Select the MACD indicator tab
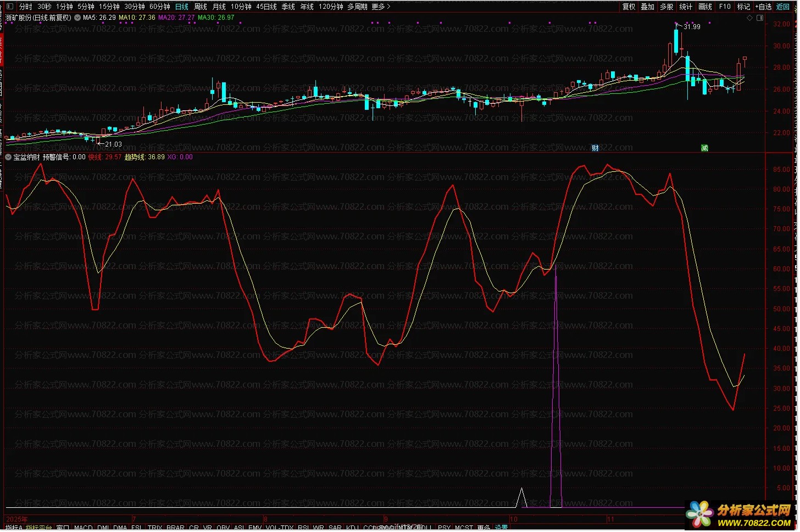 (x=84, y=528)
